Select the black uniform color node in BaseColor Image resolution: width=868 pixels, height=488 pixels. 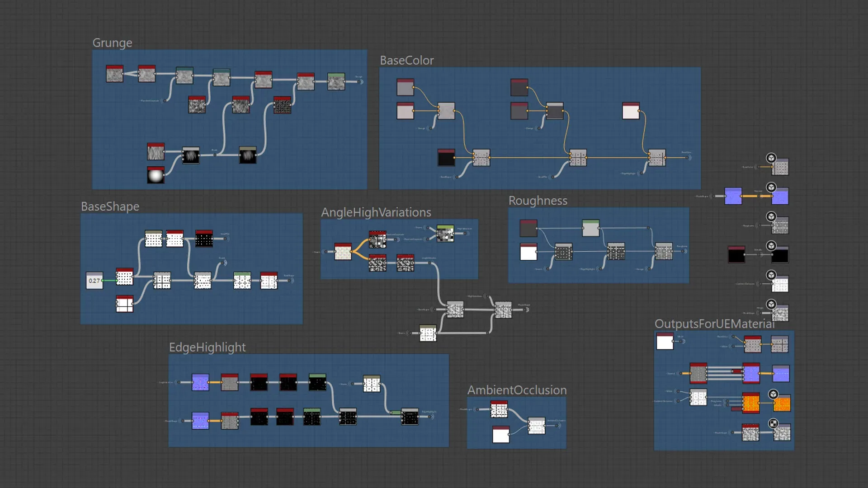click(446, 158)
